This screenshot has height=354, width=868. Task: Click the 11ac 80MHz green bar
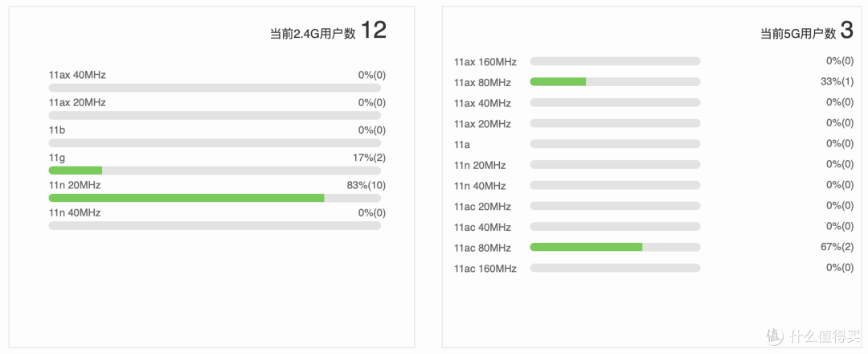(x=586, y=247)
